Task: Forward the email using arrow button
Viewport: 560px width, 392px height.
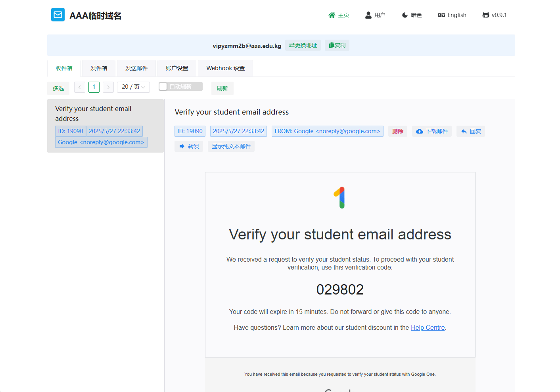Action: click(189, 146)
